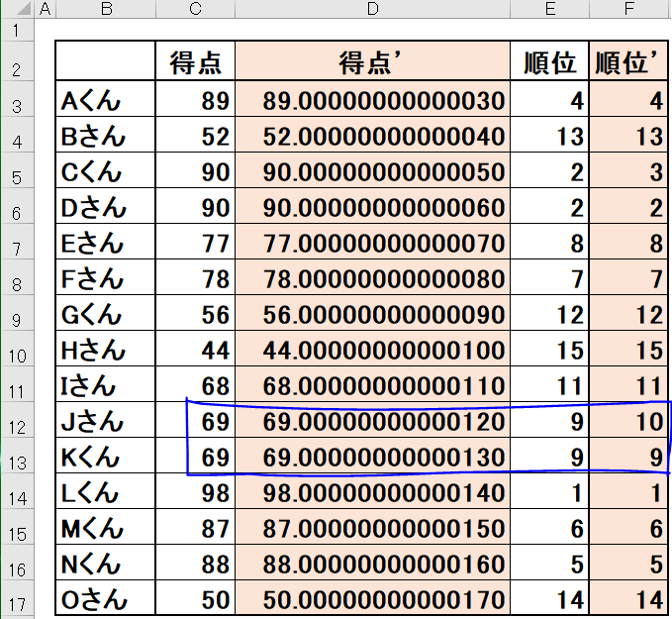Select column D header

(372, 9)
